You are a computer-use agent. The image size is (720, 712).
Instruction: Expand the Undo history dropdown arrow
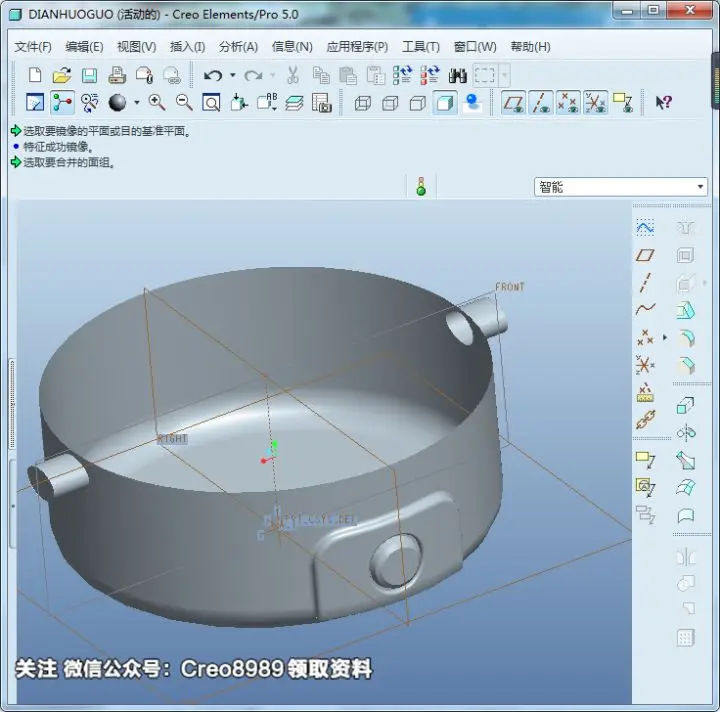point(233,75)
